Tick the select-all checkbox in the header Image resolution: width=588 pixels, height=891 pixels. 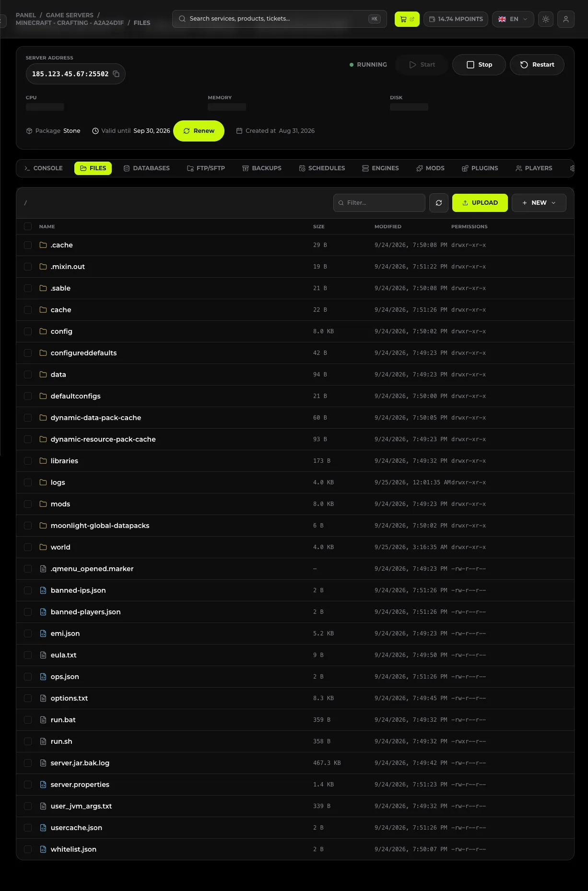pyautogui.click(x=28, y=226)
